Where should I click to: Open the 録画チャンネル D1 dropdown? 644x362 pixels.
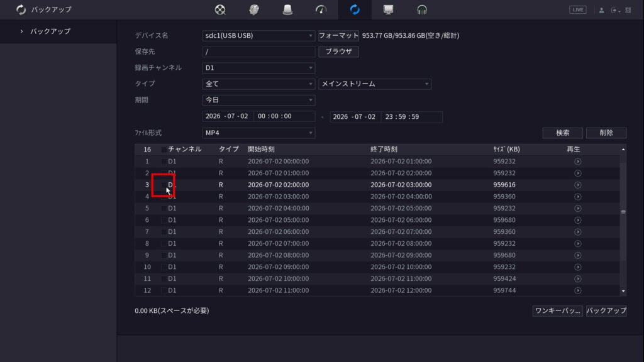tap(258, 68)
